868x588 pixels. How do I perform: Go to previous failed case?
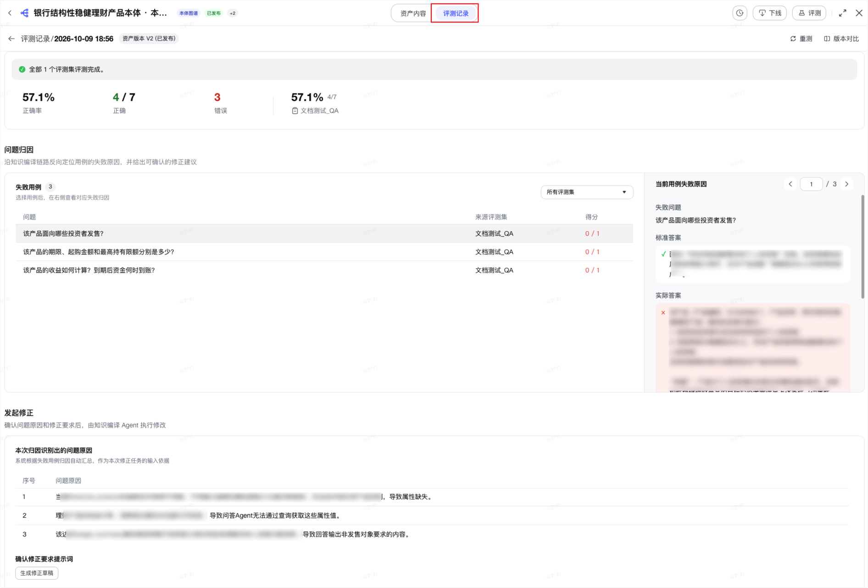pos(790,184)
